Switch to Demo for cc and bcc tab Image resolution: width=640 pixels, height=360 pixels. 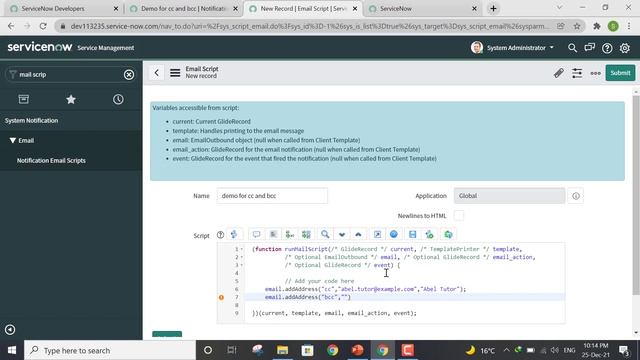coord(184,9)
